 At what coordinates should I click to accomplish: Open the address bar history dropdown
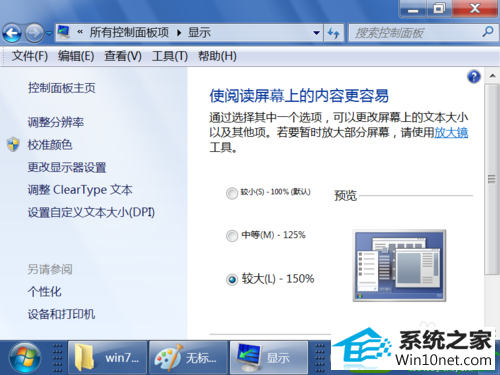316,33
